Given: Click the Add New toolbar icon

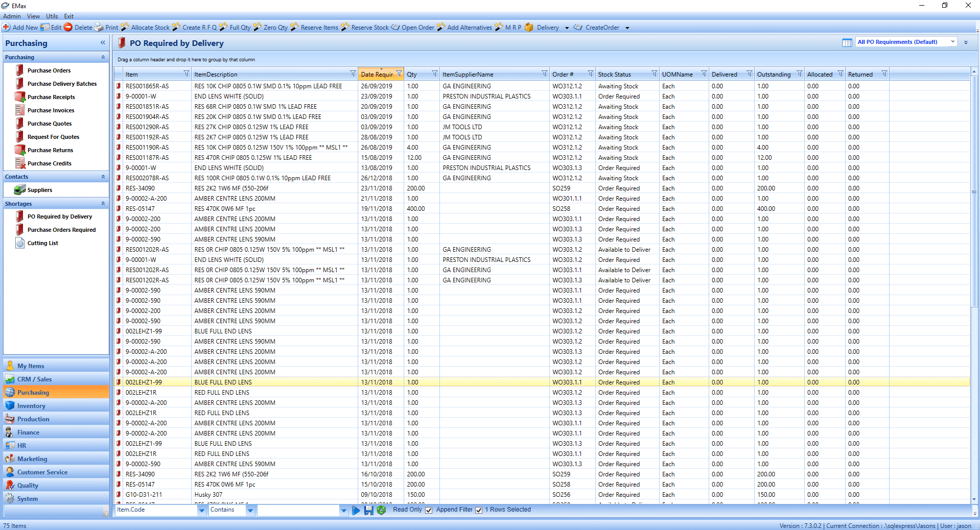Looking at the screenshot, I should [x=7, y=28].
